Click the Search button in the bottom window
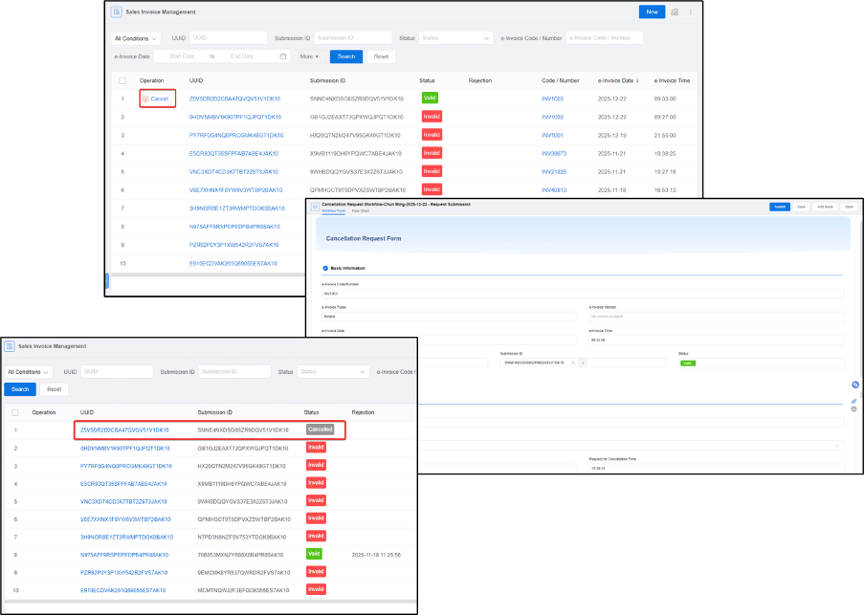Viewport: 865px width, 616px height. click(20, 389)
